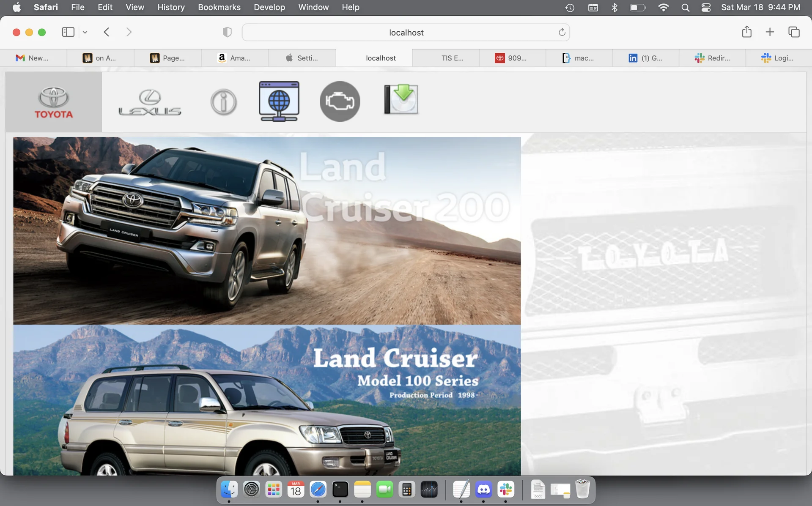Image resolution: width=812 pixels, height=506 pixels.
Task: Open Time Machine menu bar icon
Action: click(570, 8)
